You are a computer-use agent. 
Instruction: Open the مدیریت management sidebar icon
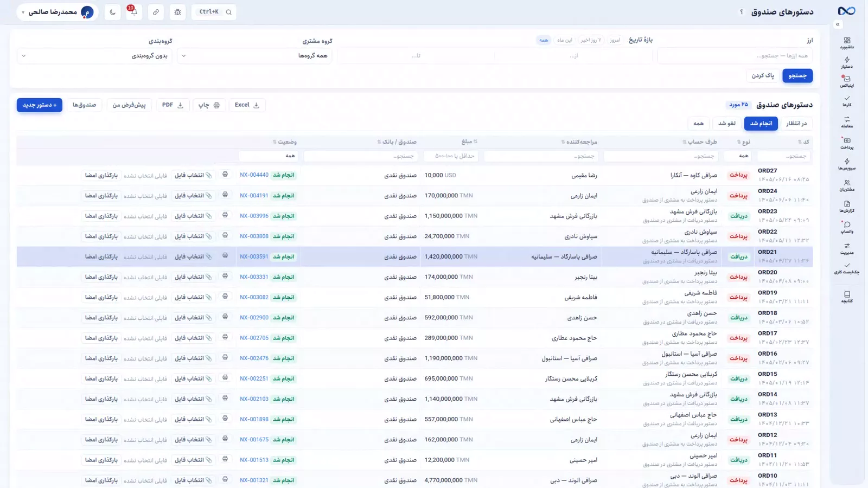(x=847, y=248)
